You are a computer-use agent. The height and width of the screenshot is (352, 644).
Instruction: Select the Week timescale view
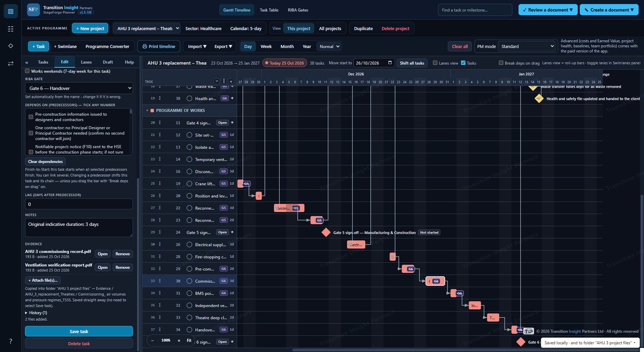[x=266, y=46]
